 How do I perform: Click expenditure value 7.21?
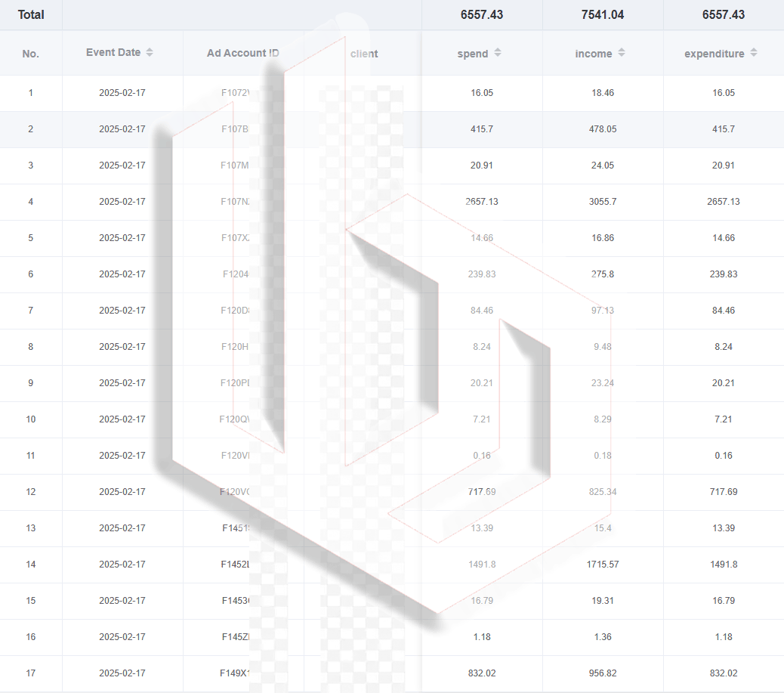(724, 419)
